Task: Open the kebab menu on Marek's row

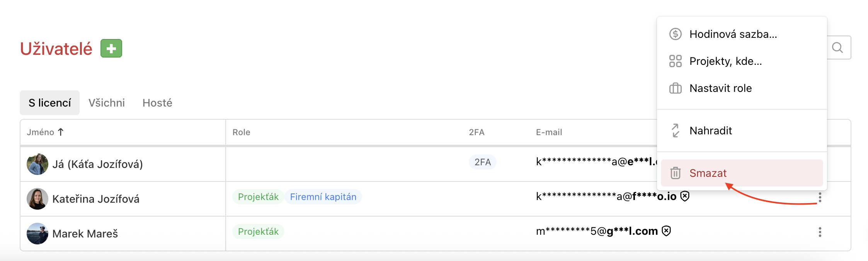Action: click(820, 232)
